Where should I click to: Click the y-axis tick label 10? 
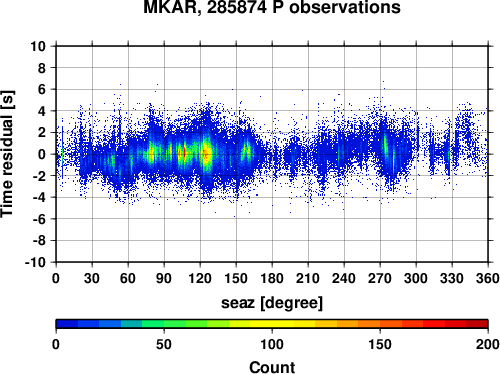38,46
